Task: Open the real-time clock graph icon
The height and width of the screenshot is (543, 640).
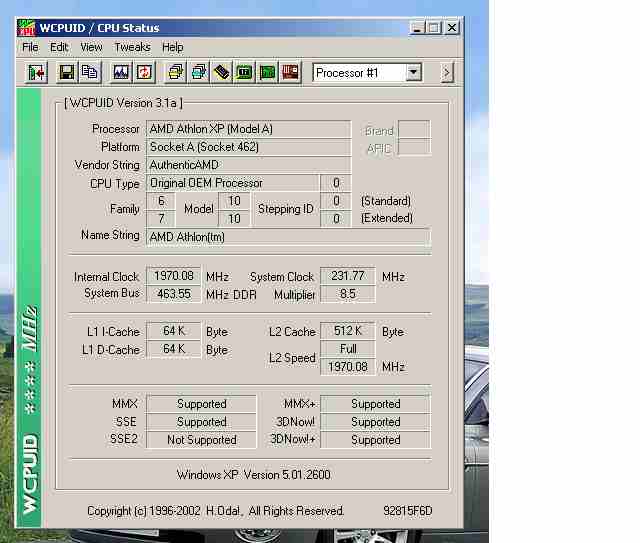Action: [121, 72]
